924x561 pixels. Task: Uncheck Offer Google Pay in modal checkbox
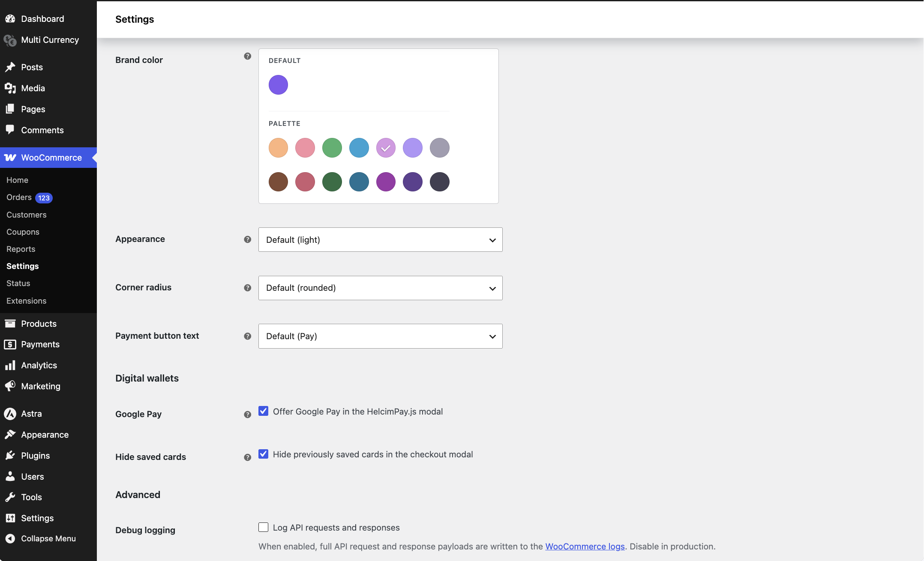263,411
